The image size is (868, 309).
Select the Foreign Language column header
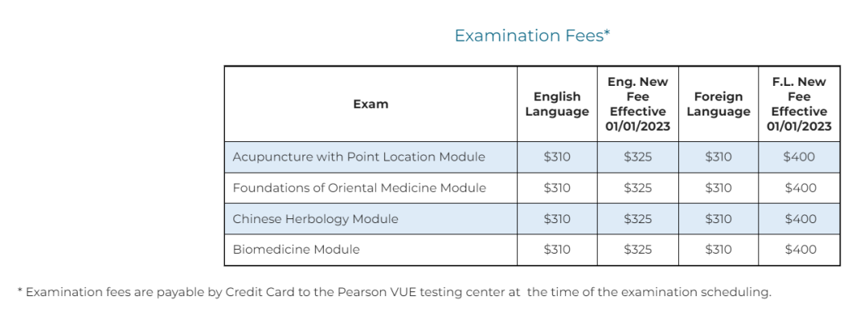tap(719, 104)
